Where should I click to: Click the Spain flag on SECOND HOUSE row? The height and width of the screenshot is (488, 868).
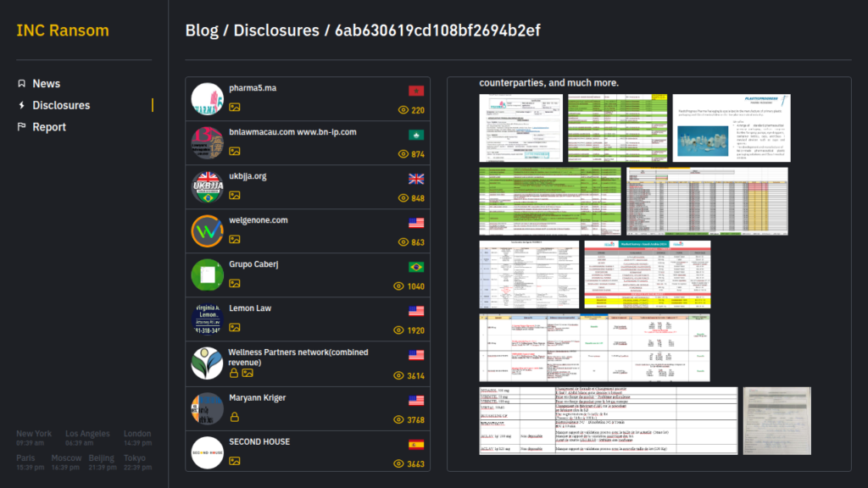(x=416, y=445)
